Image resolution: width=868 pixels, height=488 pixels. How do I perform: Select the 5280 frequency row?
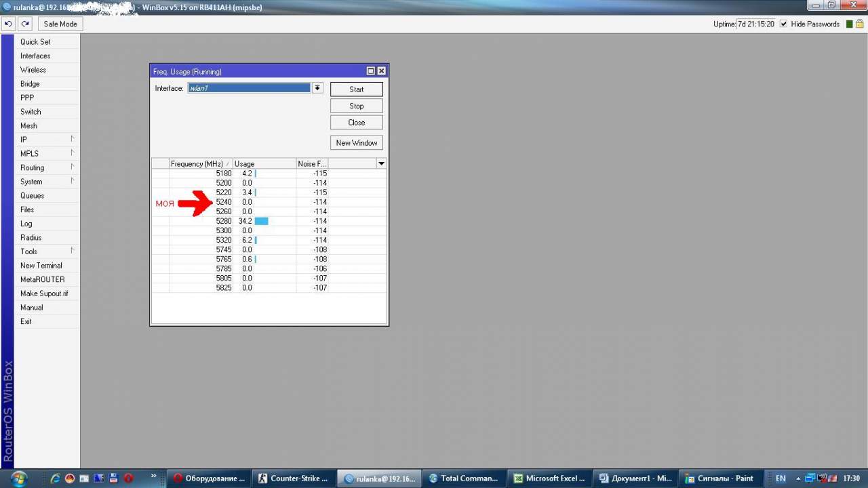(x=269, y=221)
